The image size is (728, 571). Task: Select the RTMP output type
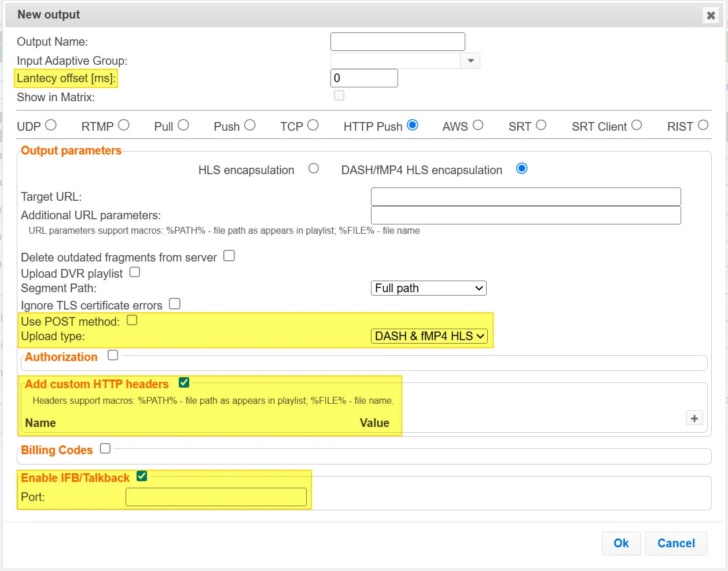click(x=124, y=125)
